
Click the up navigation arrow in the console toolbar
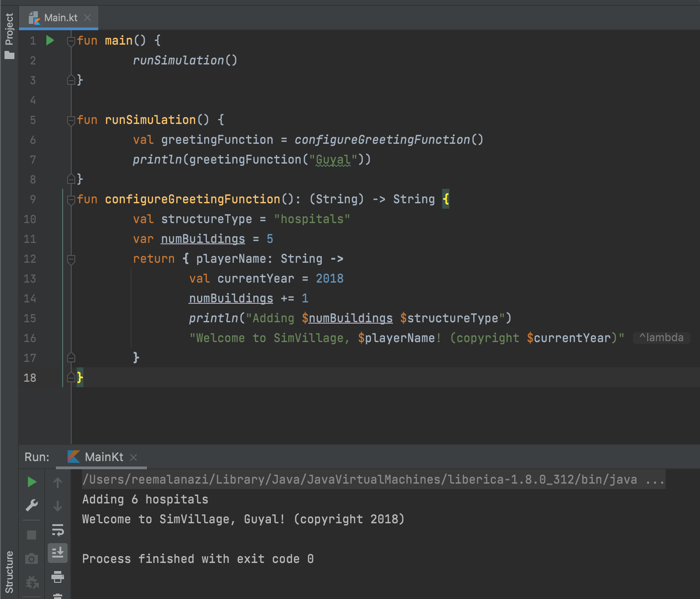(x=58, y=481)
